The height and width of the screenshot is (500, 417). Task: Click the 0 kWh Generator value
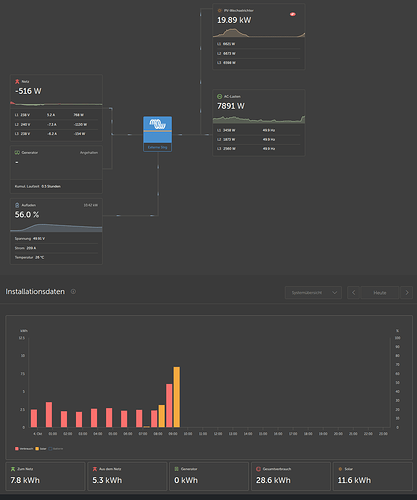[186, 480]
